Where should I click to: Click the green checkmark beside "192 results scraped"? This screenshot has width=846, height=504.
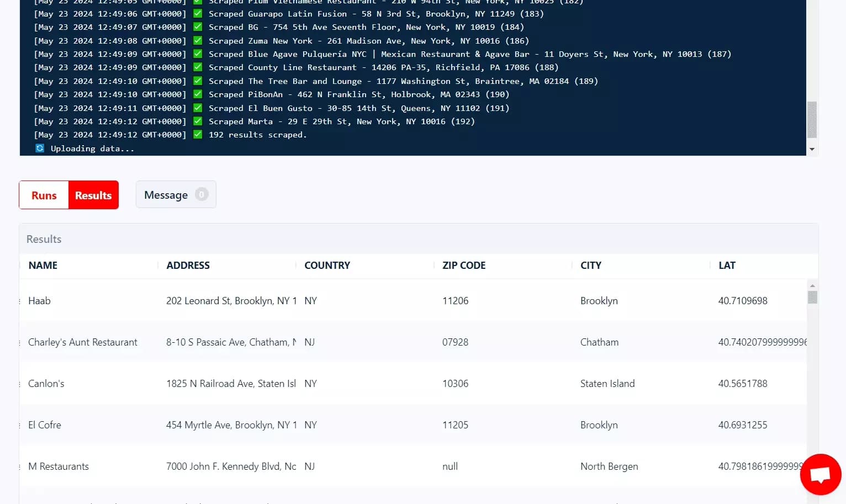pos(197,135)
